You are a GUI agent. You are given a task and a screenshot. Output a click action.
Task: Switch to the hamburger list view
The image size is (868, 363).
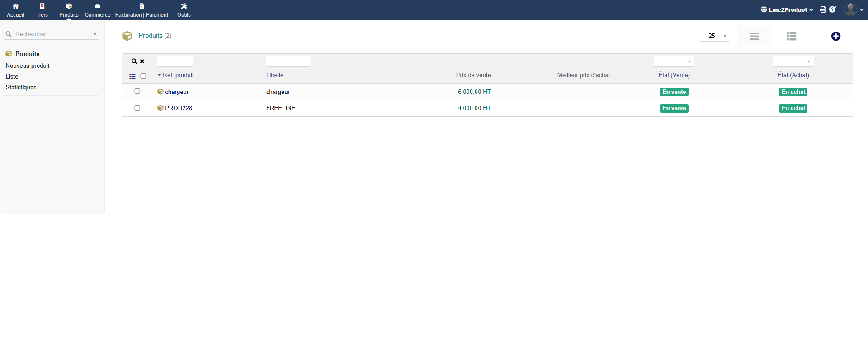click(754, 36)
